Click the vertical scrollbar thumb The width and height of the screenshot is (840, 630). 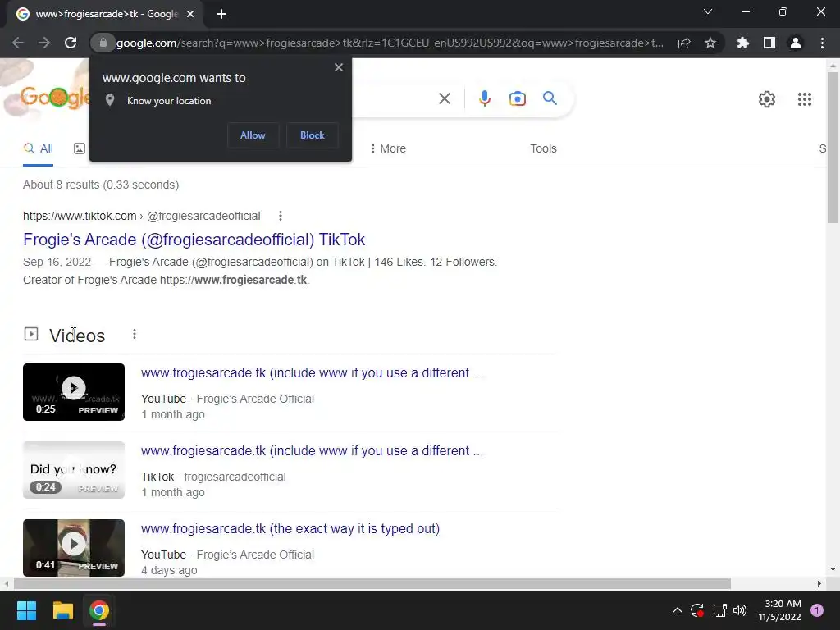click(833, 147)
